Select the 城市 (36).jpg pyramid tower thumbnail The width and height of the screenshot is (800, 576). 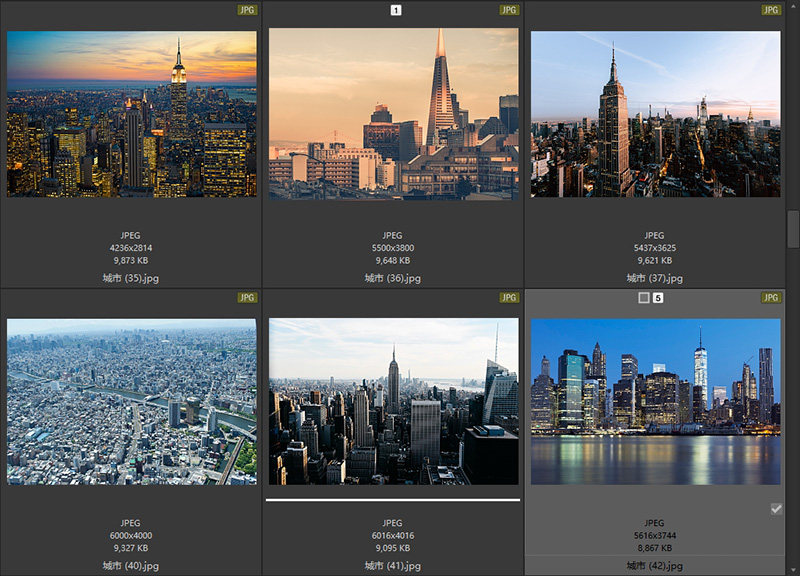[x=394, y=114]
